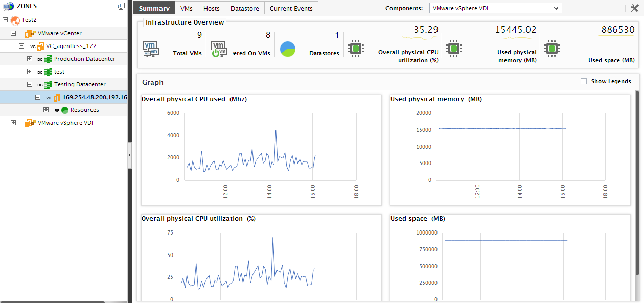
Task: Switch to the VMs tab
Action: point(187,8)
